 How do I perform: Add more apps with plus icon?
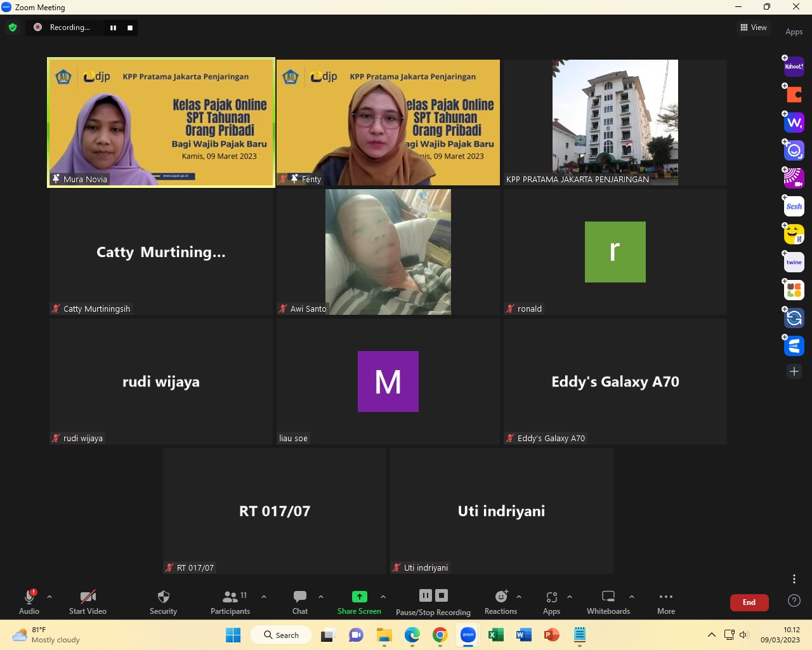[x=794, y=371]
